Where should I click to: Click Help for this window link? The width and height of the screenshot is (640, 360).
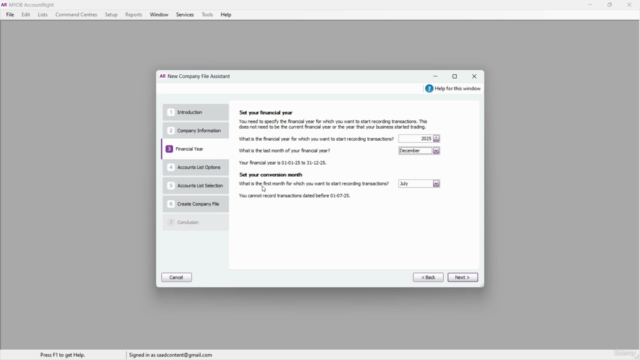tap(458, 89)
